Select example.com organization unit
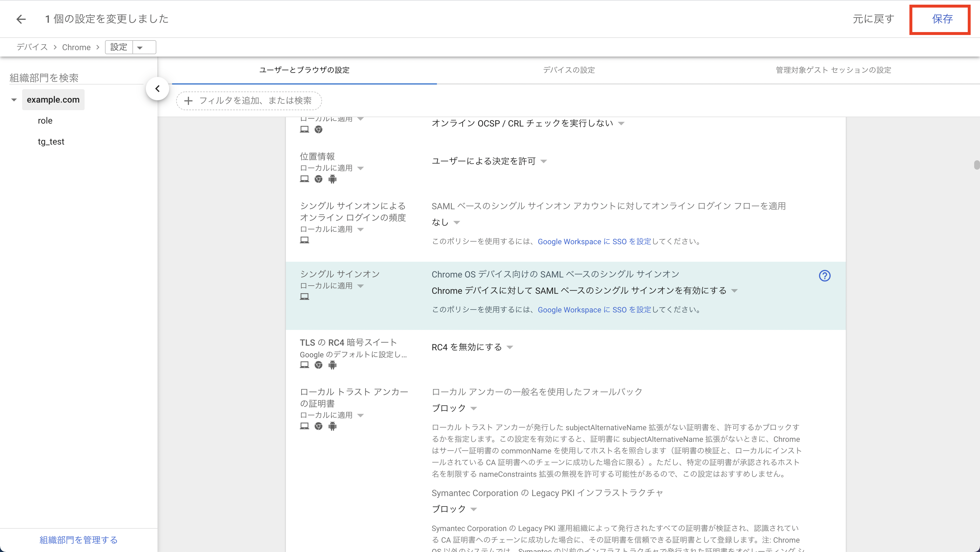980x552 pixels. tap(53, 100)
